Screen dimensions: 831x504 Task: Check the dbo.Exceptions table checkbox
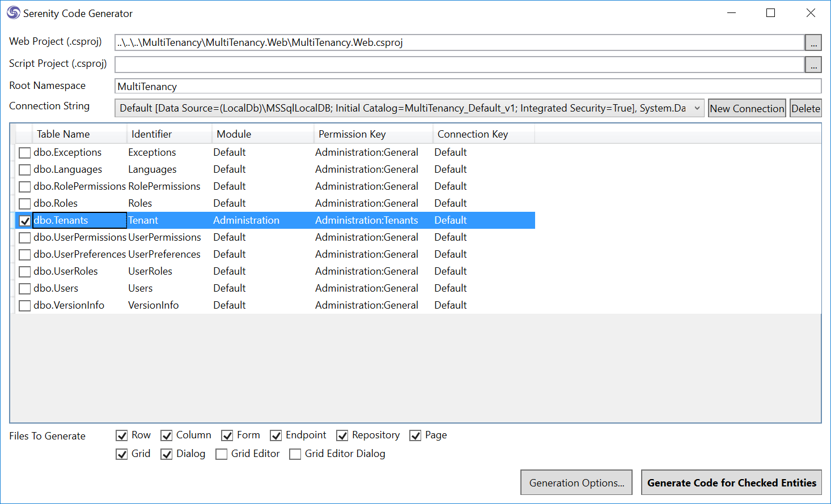[x=25, y=153]
